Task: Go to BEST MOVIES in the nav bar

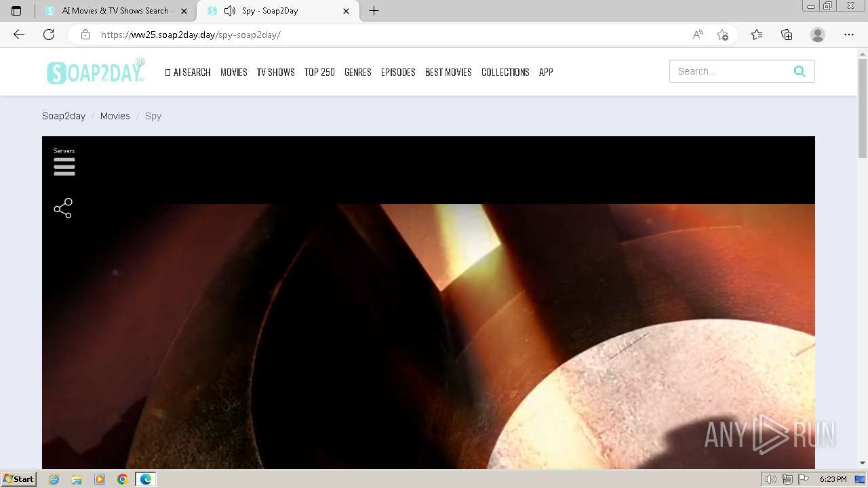Action: [448, 72]
